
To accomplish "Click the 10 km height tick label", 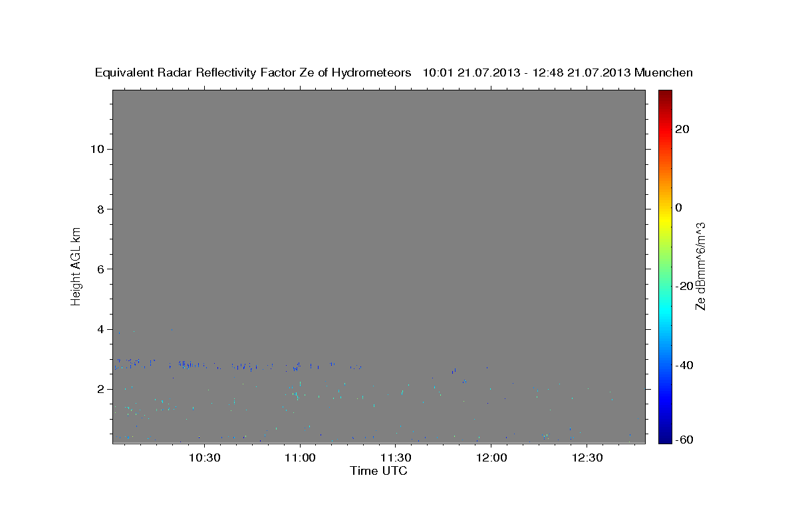I will [97, 149].
